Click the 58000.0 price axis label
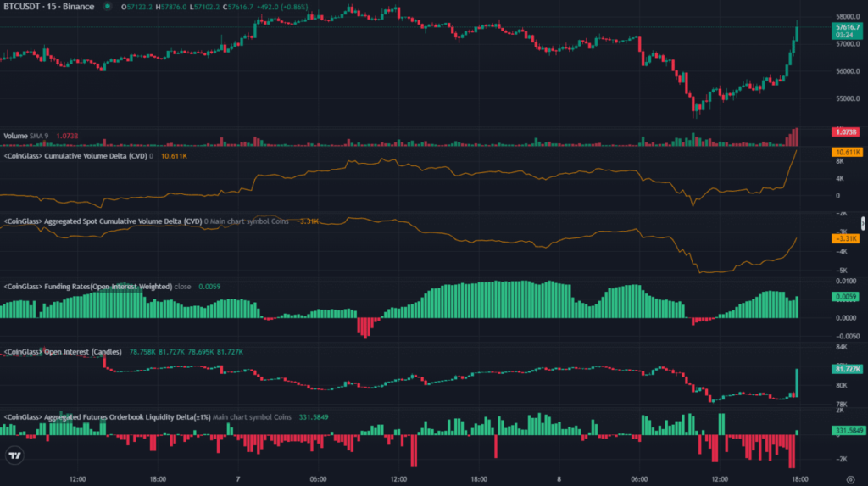Screen dimensions: 868x486 coord(848,17)
